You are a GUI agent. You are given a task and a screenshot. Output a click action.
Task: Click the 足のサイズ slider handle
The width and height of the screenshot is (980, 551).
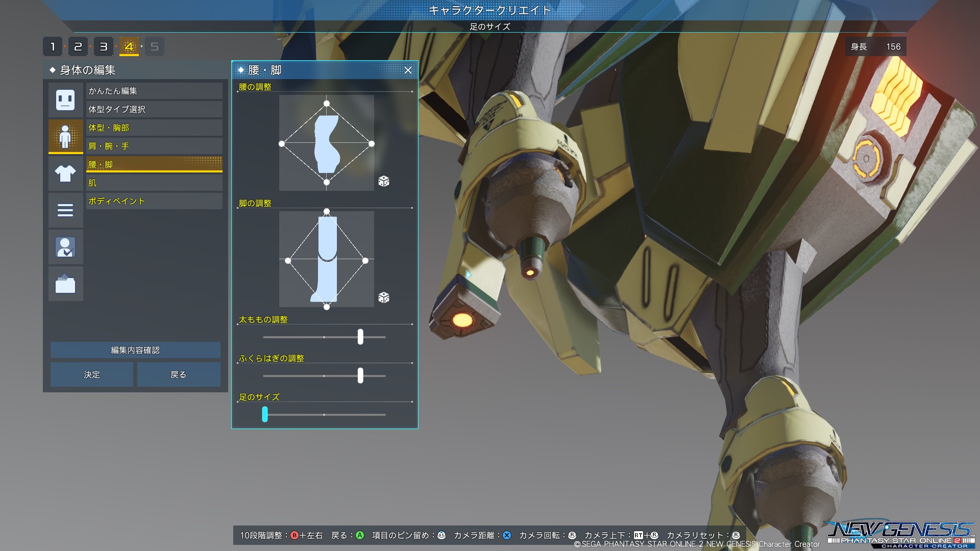[265, 414]
